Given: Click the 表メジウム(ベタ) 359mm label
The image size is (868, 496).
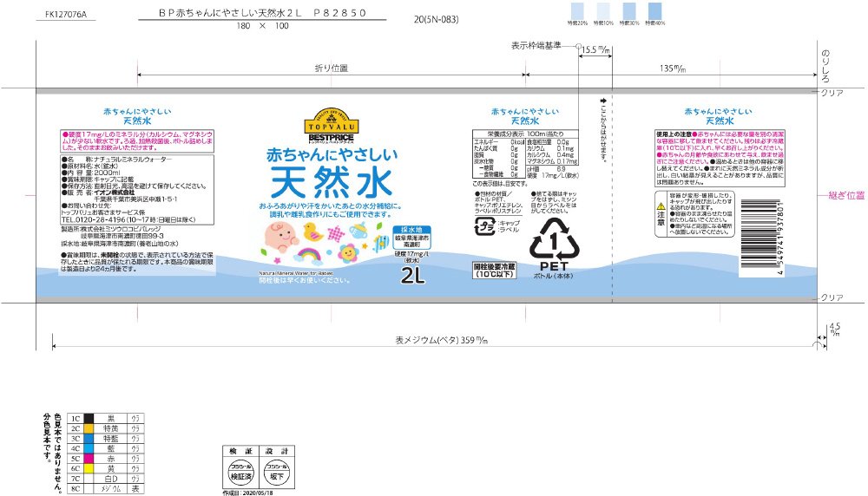Looking at the screenshot, I should [x=441, y=340].
